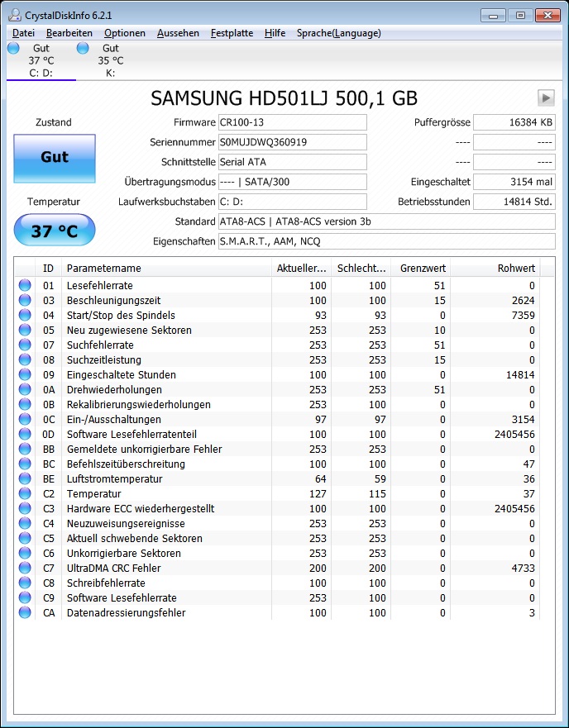Close the CrystalDiskInfo window
569x728 pixels.
(547, 16)
